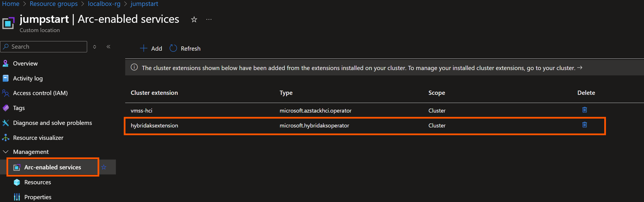The image size is (644, 202).
Task: Follow the arrow link to your cluster
Action: tap(580, 68)
